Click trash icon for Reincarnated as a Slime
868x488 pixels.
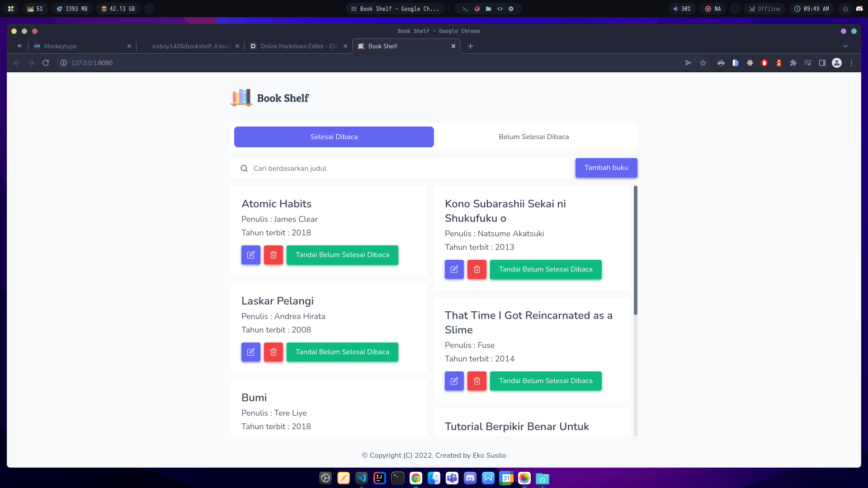pyautogui.click(x=477, y=381)
